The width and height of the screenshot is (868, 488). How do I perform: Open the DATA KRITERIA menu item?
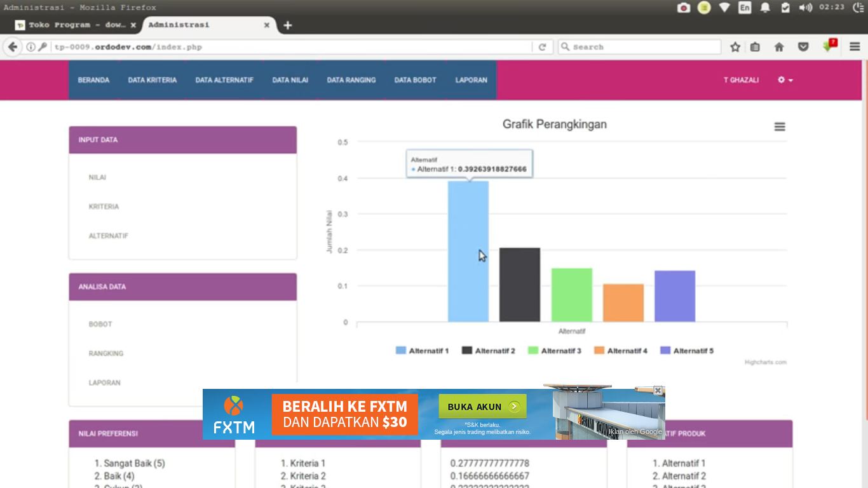(x=153, y=80)
